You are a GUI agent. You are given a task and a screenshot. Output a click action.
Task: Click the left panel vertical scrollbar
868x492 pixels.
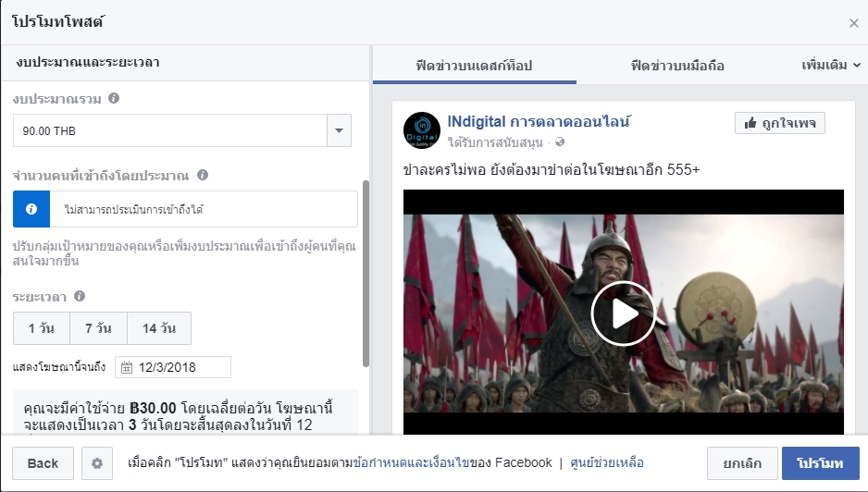366,274
